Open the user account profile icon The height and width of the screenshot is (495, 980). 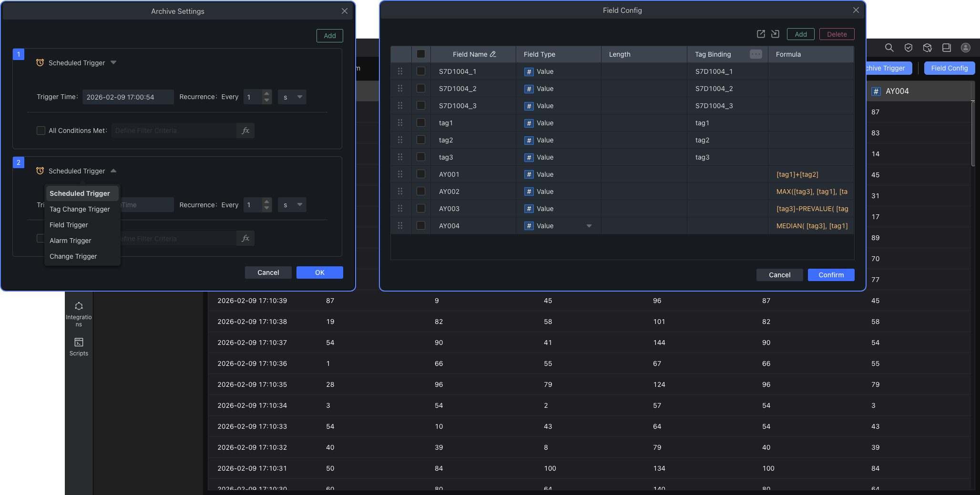click(x=965, y=48)
